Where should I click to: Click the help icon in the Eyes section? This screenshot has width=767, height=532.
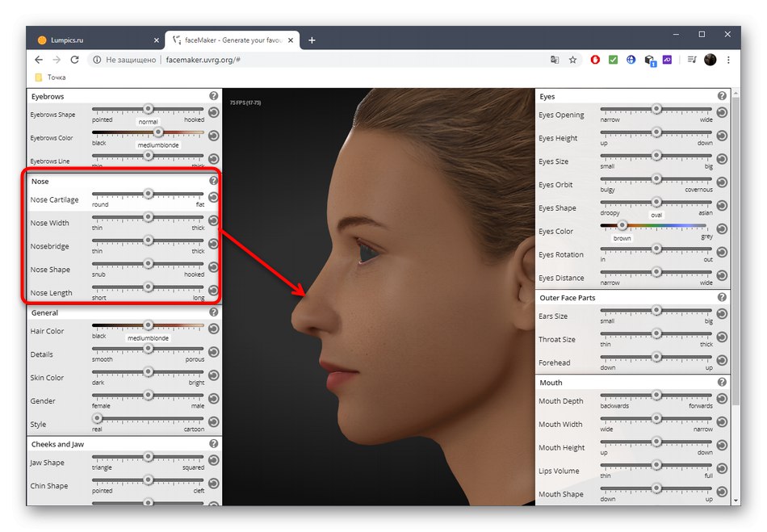click(721, 96)
